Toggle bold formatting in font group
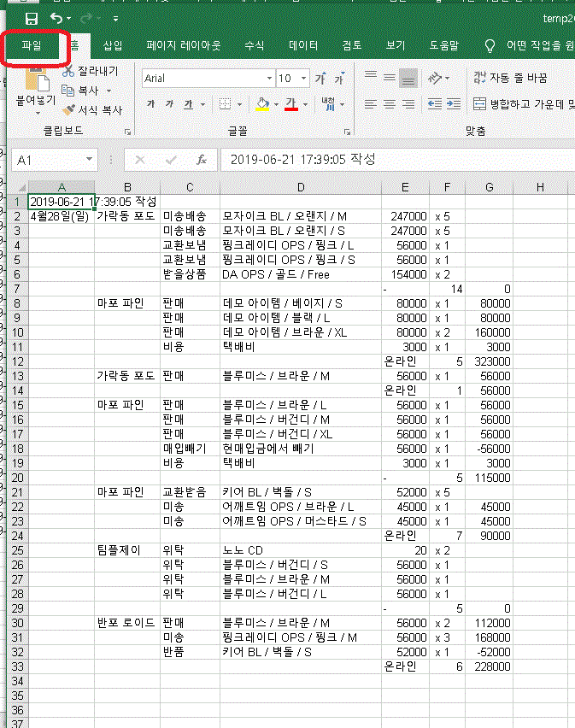575x728 pixels. 150,104
